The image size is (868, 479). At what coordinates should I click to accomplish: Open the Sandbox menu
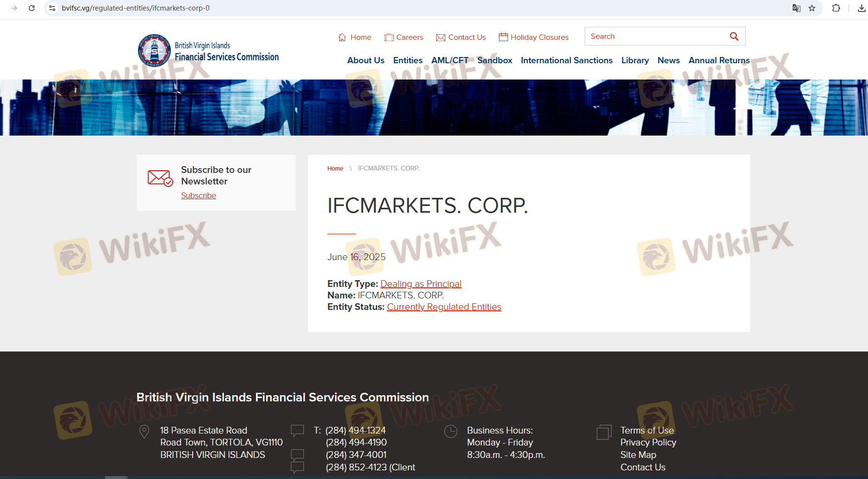click(x=495, y=60)
